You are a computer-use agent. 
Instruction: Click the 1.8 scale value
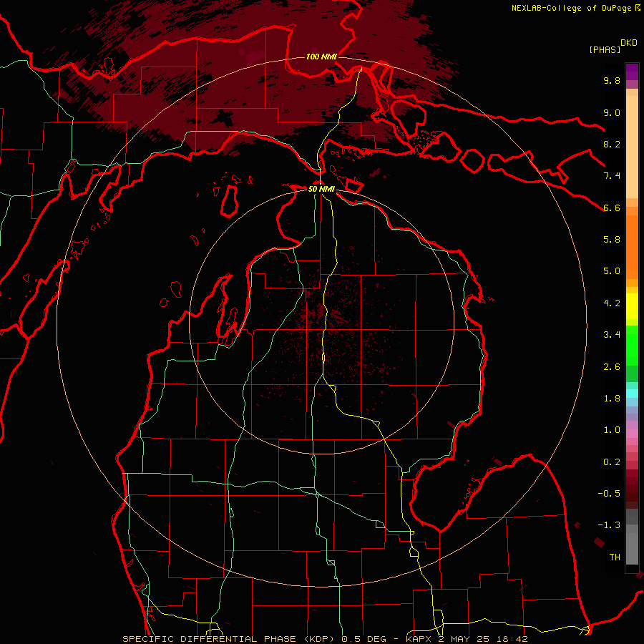coord(612,399)
